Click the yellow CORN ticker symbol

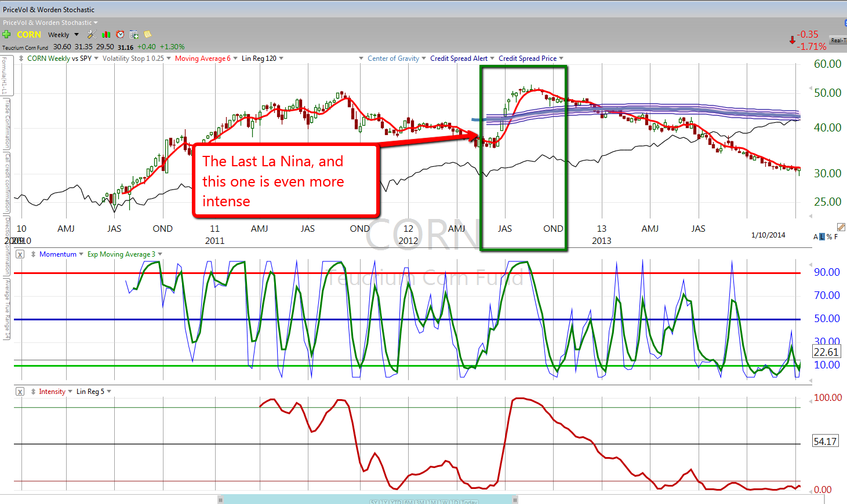coord(29,35)
